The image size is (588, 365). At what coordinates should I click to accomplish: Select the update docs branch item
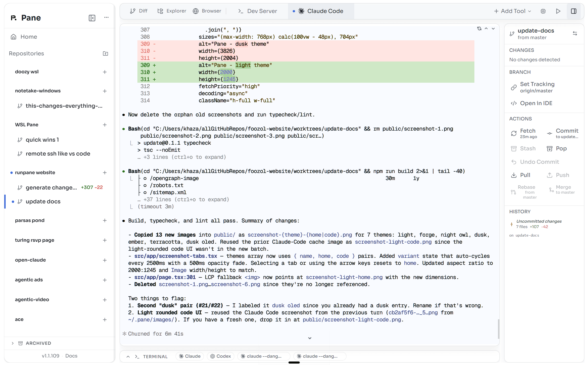[43, 201]
